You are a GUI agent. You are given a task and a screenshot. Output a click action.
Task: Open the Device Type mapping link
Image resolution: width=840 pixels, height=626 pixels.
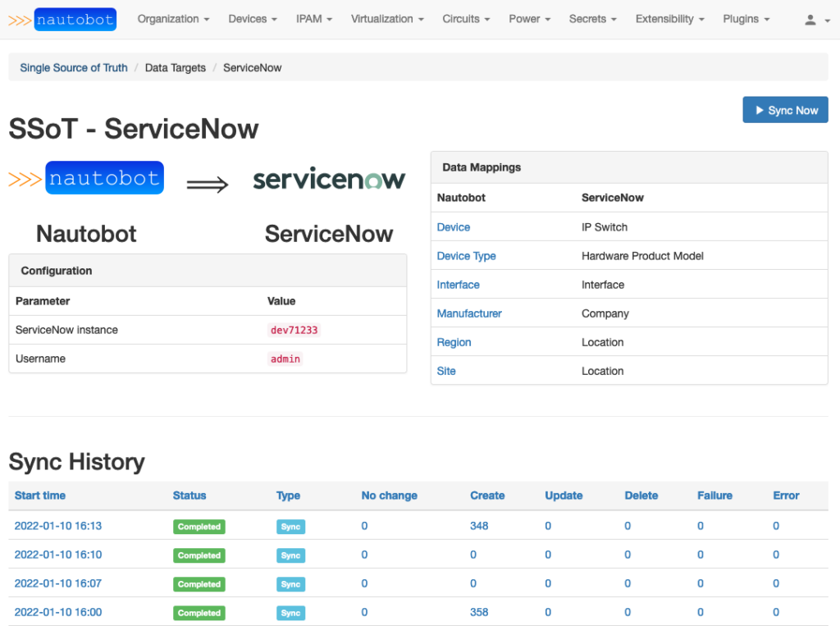466,255
